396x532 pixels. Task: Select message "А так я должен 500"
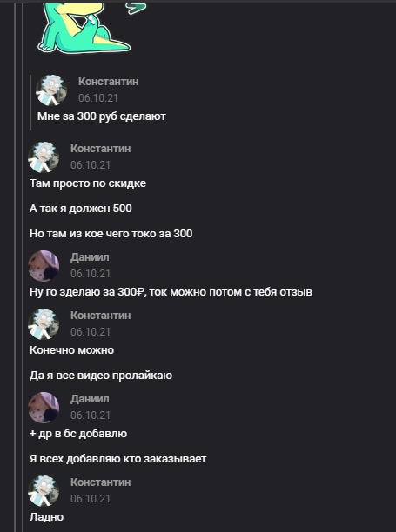pyautogui.click(x=81, y=209)
